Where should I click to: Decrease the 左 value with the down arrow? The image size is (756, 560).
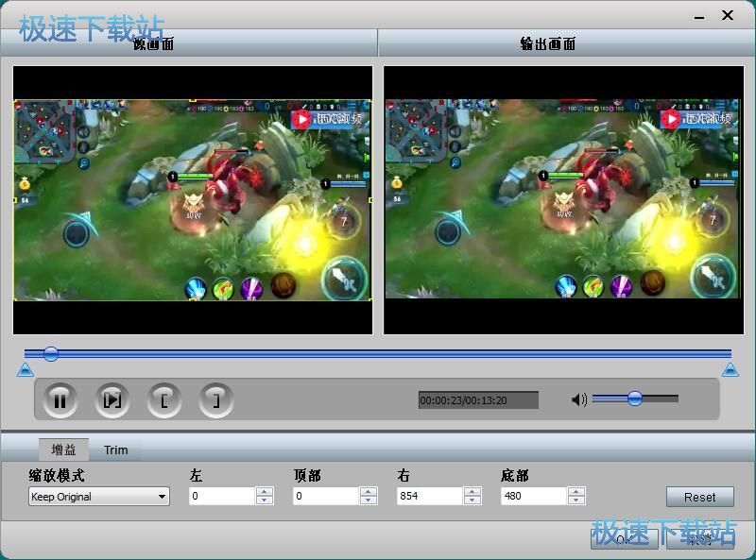coord(265,501)
